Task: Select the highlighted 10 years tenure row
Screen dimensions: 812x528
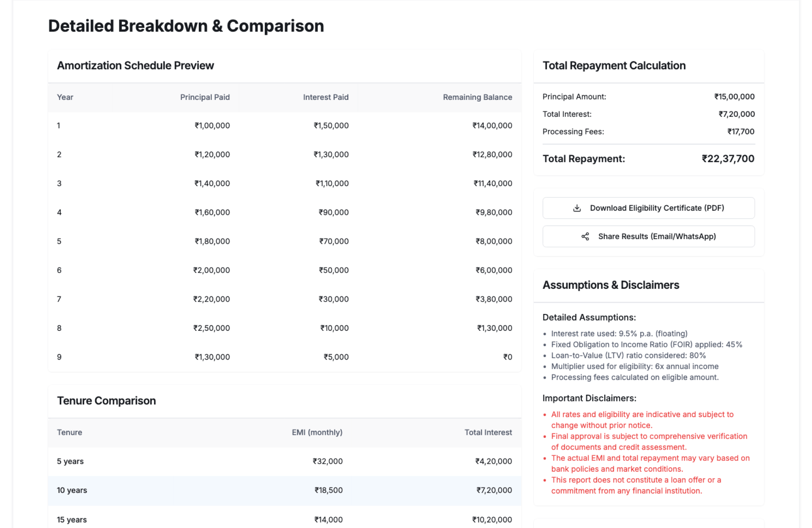Action: tap(284, 490)
